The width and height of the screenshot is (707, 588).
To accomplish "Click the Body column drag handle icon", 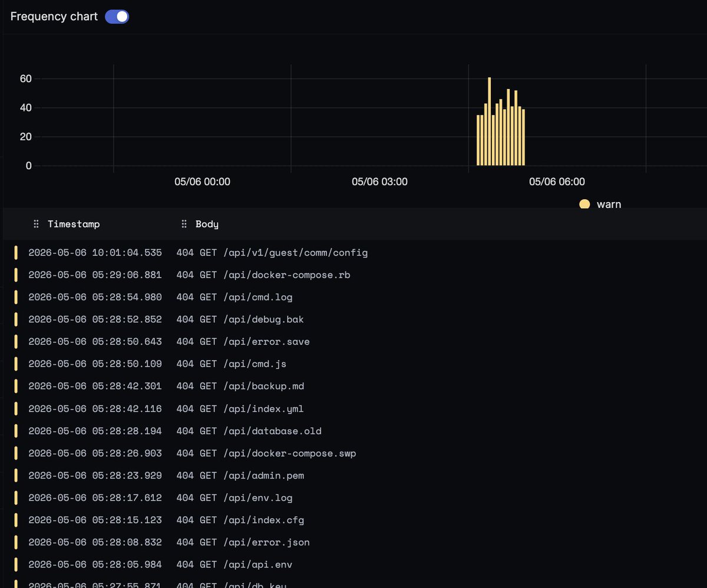I will 184,224.
